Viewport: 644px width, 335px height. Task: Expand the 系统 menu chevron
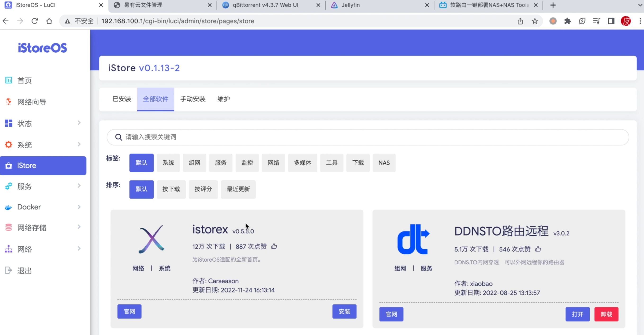point(79,144)
